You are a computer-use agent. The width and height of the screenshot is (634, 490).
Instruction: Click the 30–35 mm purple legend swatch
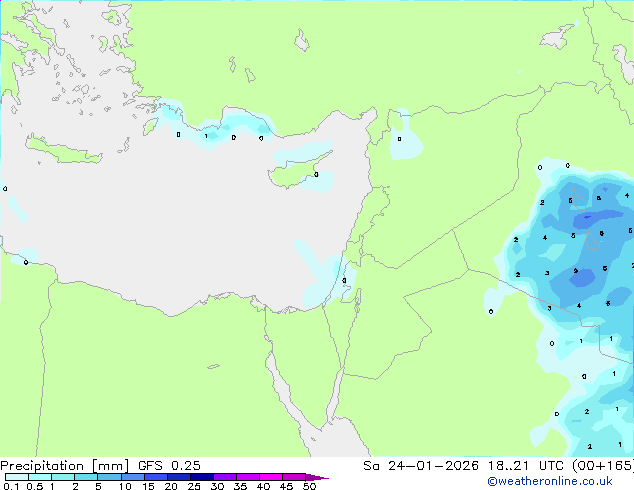pyautogui.click(x=224, y=477)
